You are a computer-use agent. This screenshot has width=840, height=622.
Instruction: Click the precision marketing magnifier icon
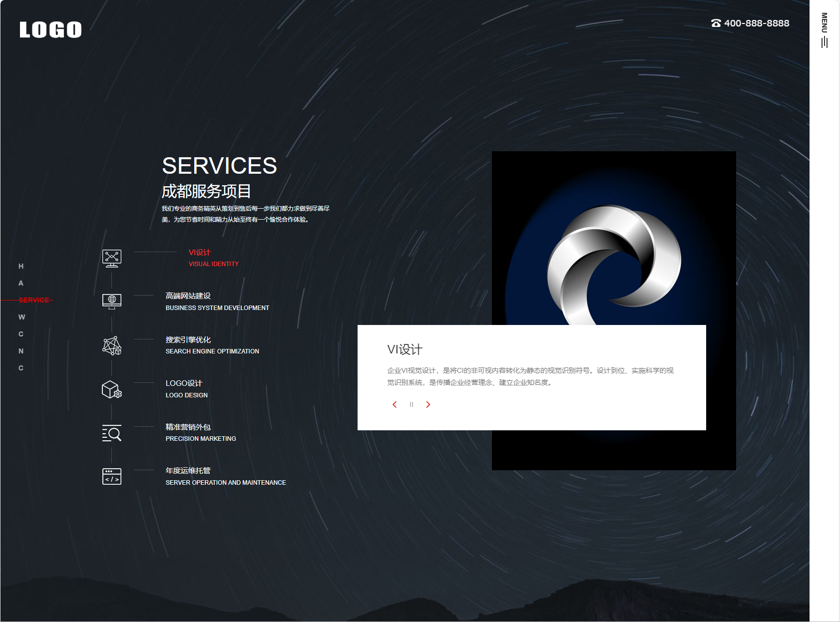click(x=112, y=433)
